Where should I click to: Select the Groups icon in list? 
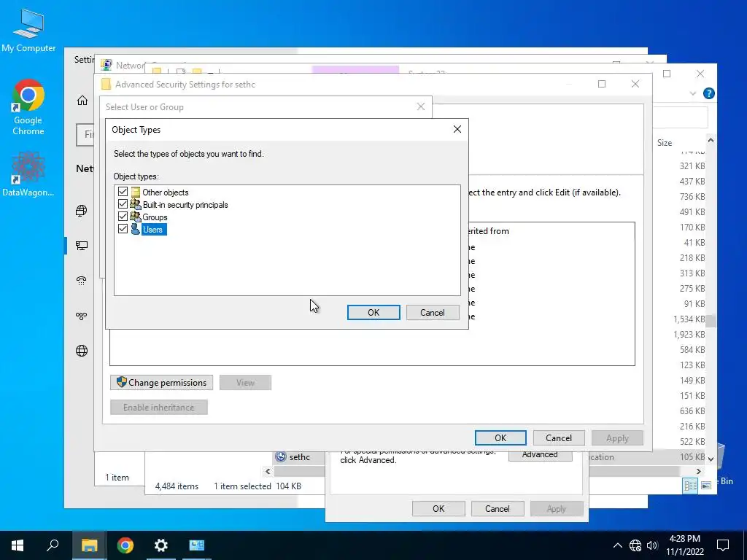(135, 217)
